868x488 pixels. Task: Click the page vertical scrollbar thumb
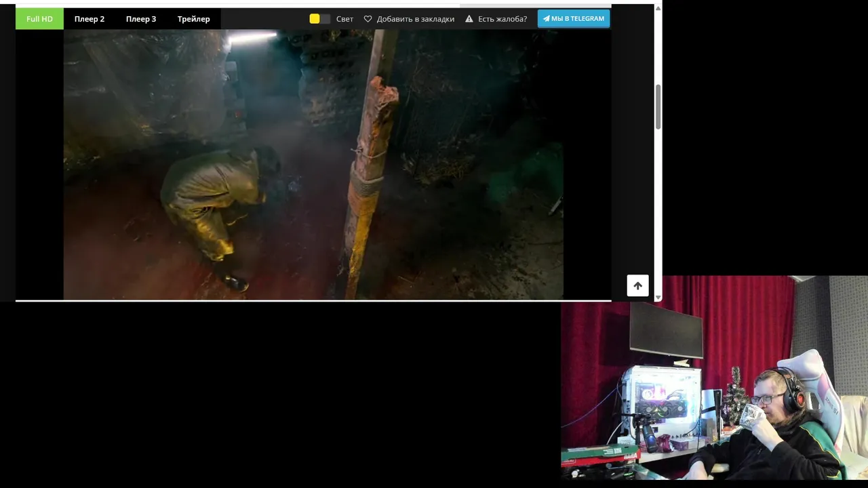658,107
